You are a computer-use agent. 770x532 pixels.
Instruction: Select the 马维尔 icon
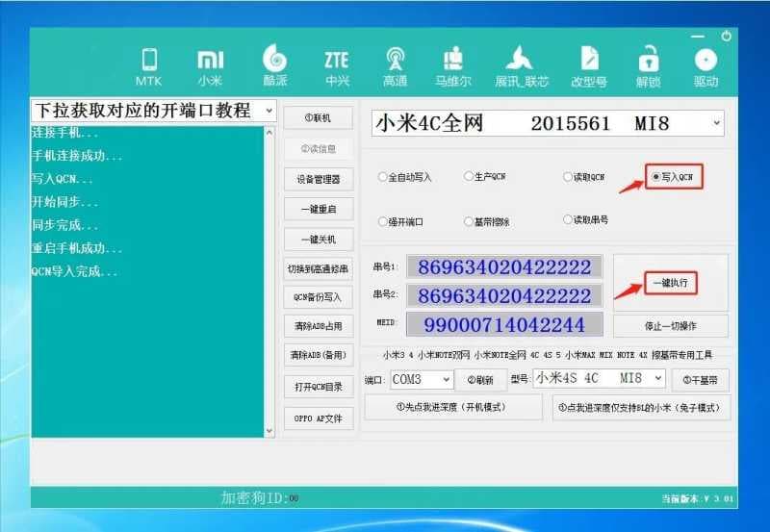[x=452, y=66]
